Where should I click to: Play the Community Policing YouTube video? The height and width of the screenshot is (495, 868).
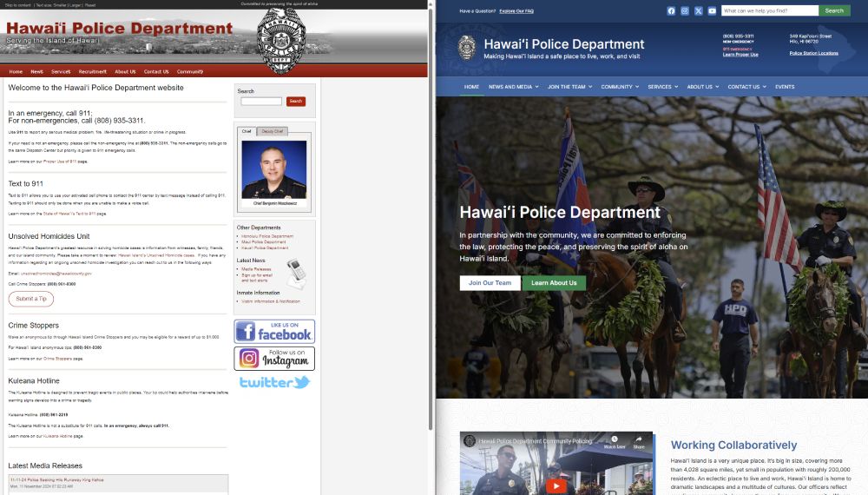[x=556, y=485]
